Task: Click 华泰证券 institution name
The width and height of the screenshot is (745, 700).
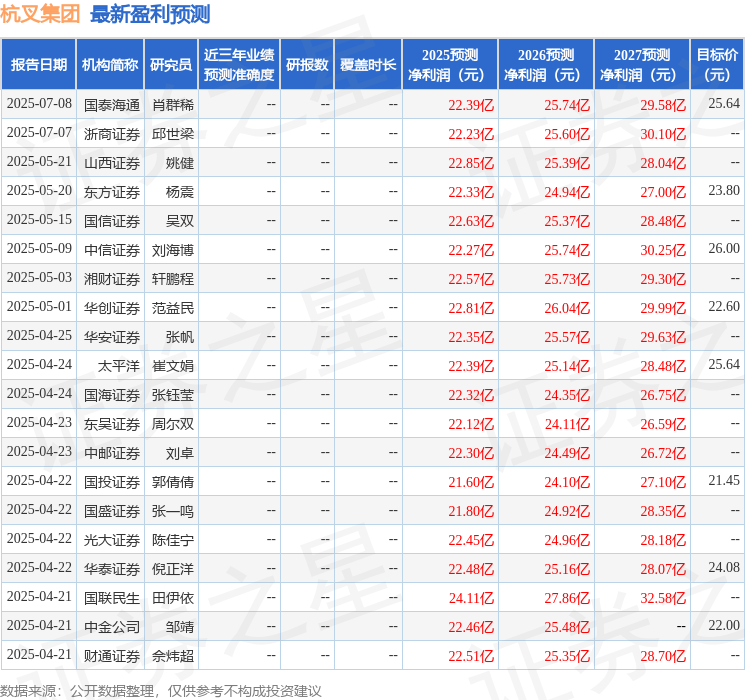Action: click(112, 569)
